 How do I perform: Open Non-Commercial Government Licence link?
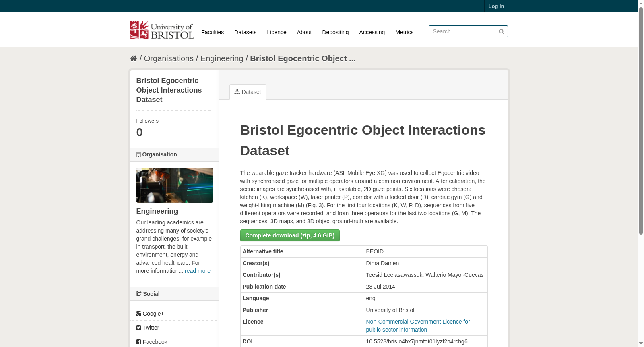pos(418,326)
